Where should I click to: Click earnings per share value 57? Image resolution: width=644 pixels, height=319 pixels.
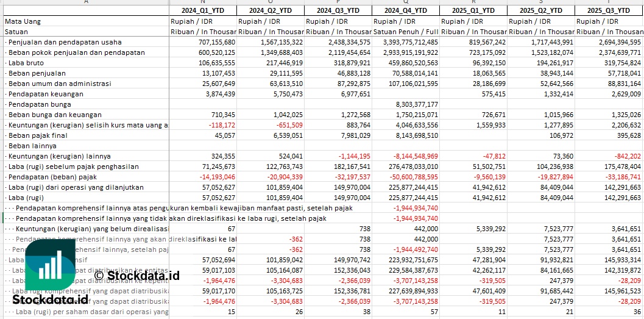click(x=434, y=312)
